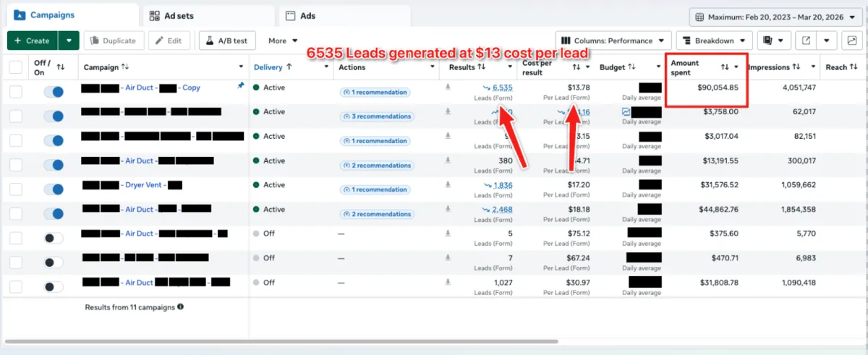868x355 pixels.
Task: Click the Duplicate button
Action: point(114,41)
